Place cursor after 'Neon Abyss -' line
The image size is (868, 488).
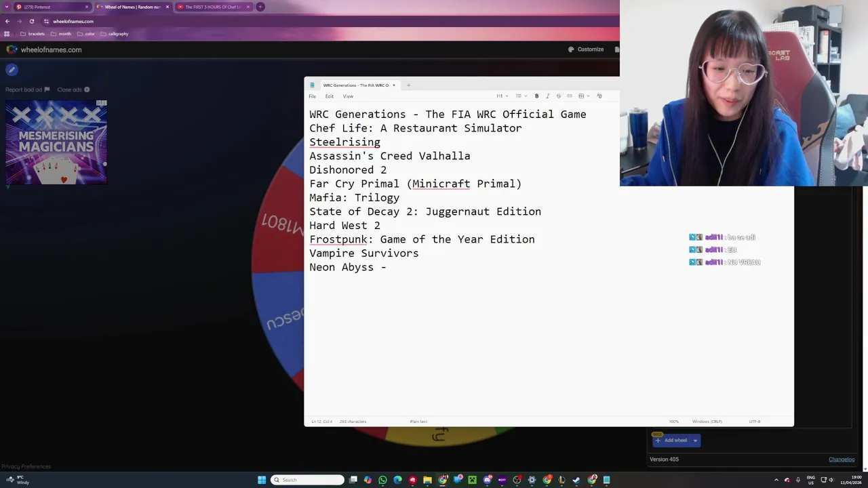388,267
